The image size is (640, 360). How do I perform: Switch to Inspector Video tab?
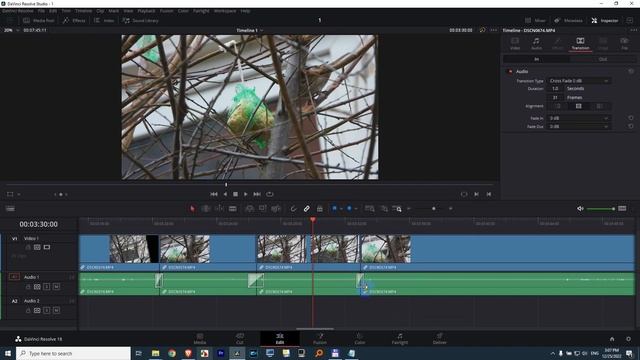pos(515,43)
